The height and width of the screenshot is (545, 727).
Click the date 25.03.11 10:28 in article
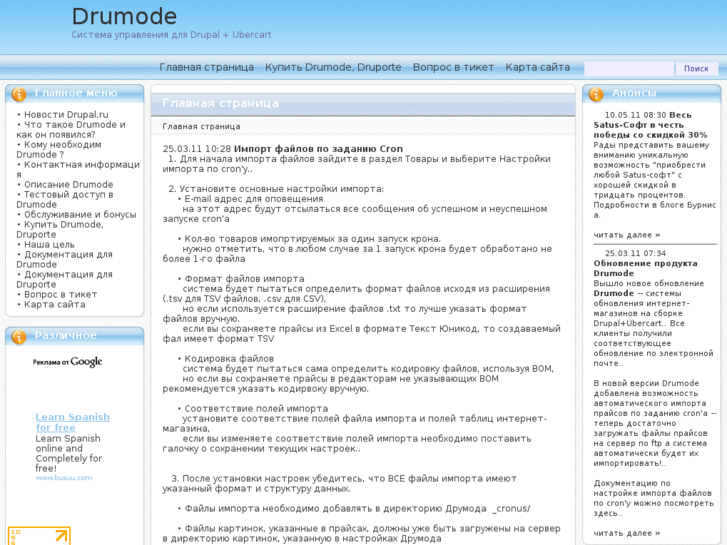(197, 149)
